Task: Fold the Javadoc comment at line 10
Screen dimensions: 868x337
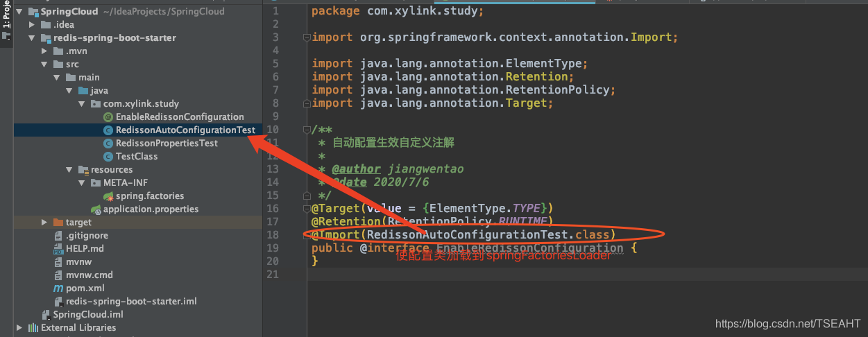Action: (306, 130)
